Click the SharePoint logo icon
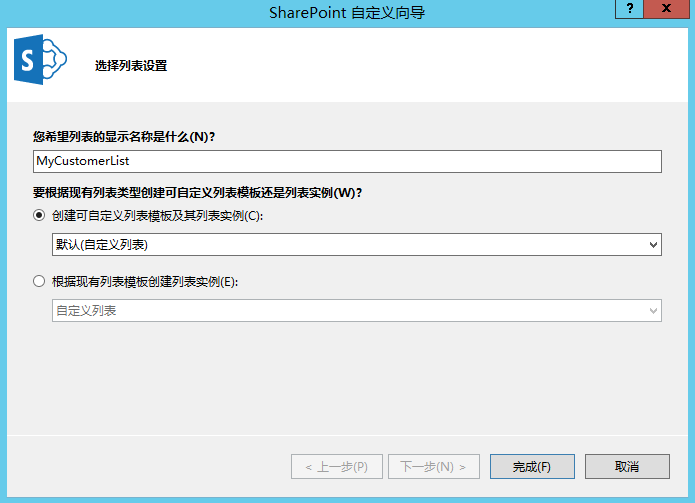The height and width of the screenshot is (503, 695). point(40,59)
